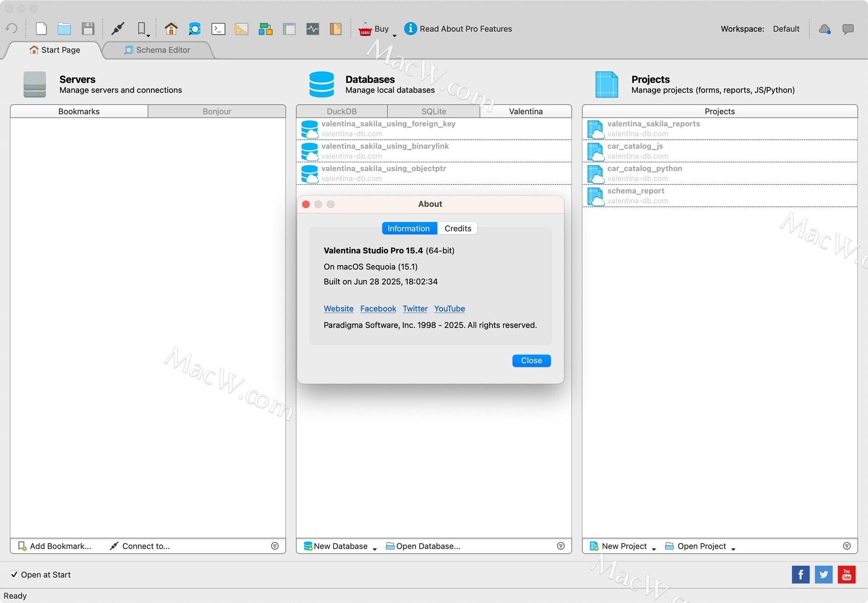This screenshot has height=603, width=868.
Task: Click the undo arrow icon in toolbar
Action: click(x=11, y=28)
